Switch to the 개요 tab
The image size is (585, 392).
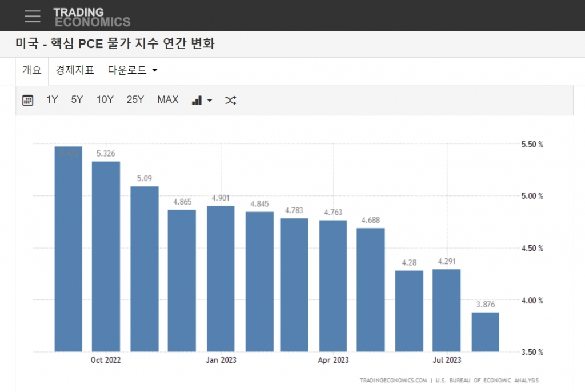tap(32, 70)
